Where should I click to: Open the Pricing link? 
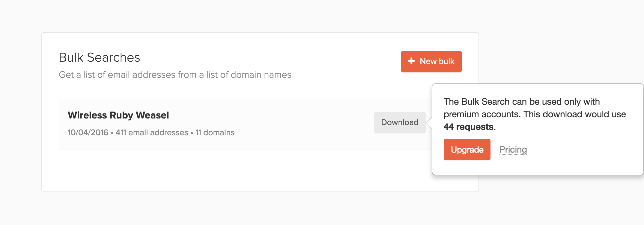tap(513, 150)
